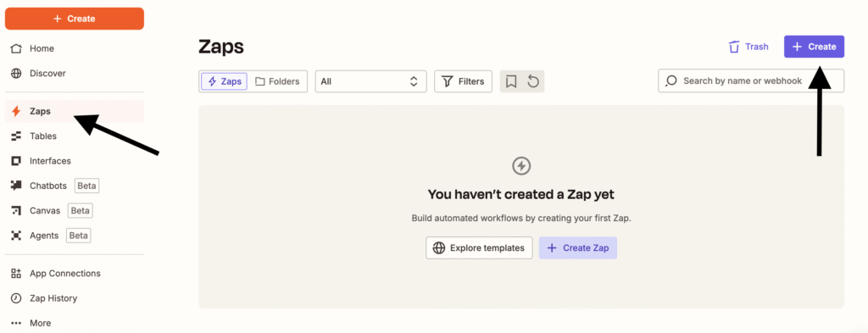Open Trash with the bin icon

click(x=734, y=47)
